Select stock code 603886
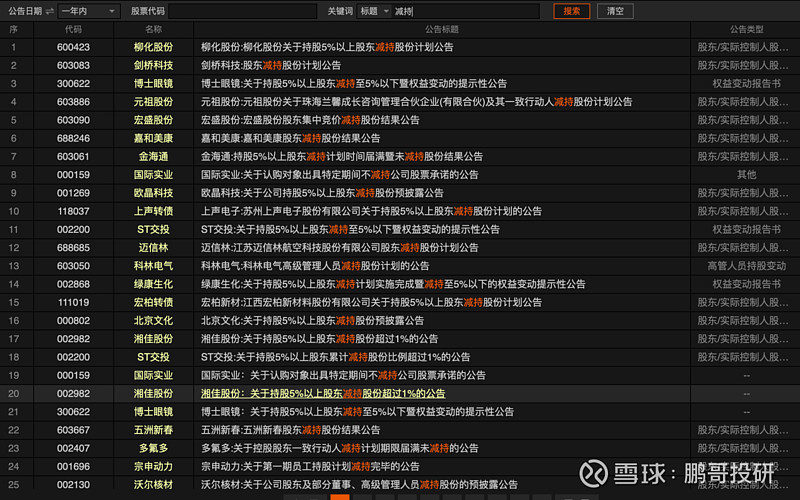 tap(73, 102)
